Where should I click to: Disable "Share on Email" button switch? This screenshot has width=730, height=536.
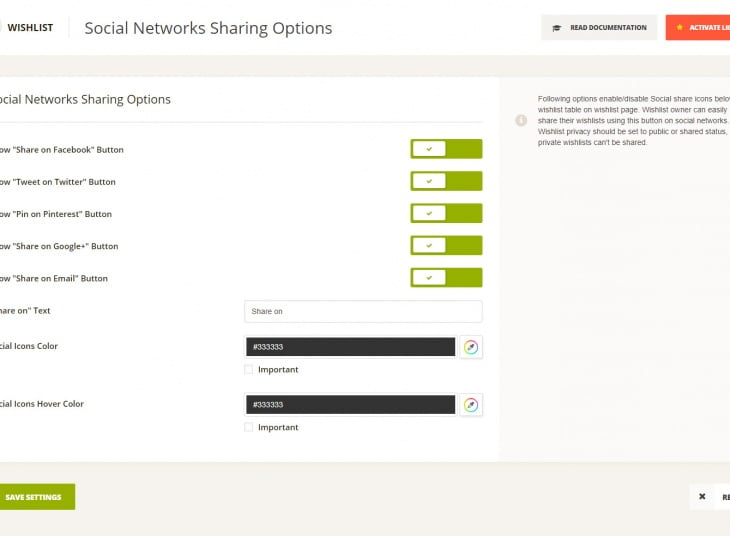coord(446,277)
